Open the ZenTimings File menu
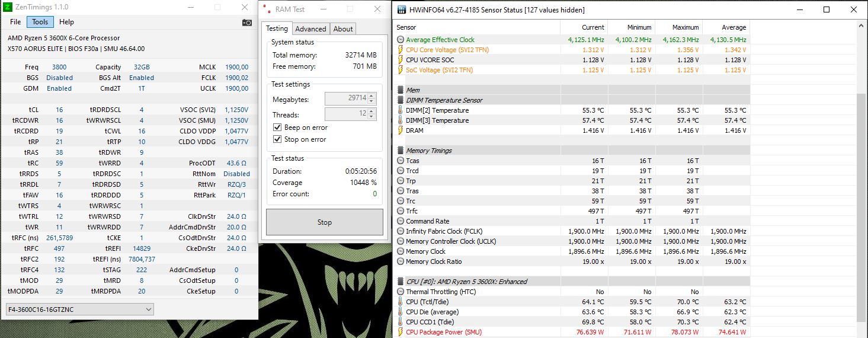Viewport: 868px width, 338px height. coord(15,22)
